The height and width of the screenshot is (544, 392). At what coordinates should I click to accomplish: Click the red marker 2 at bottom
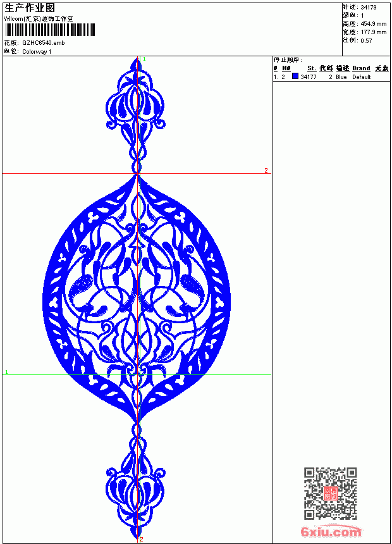141,540
